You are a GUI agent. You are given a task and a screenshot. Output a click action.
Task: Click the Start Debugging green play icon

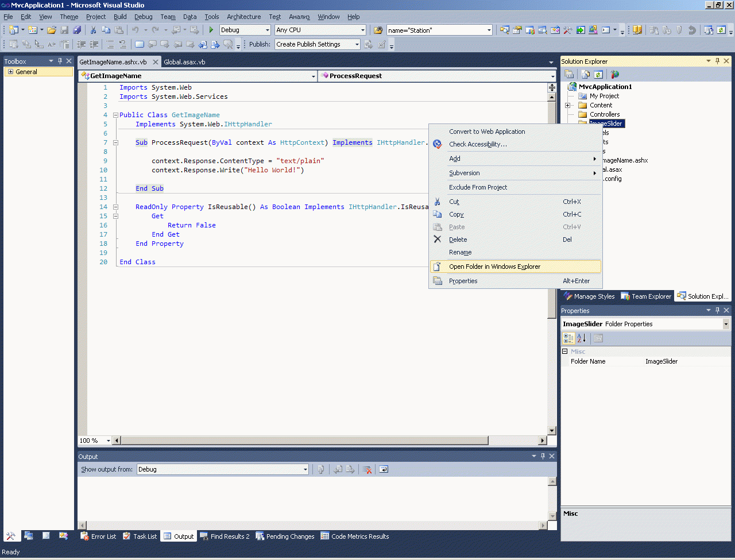211,30
